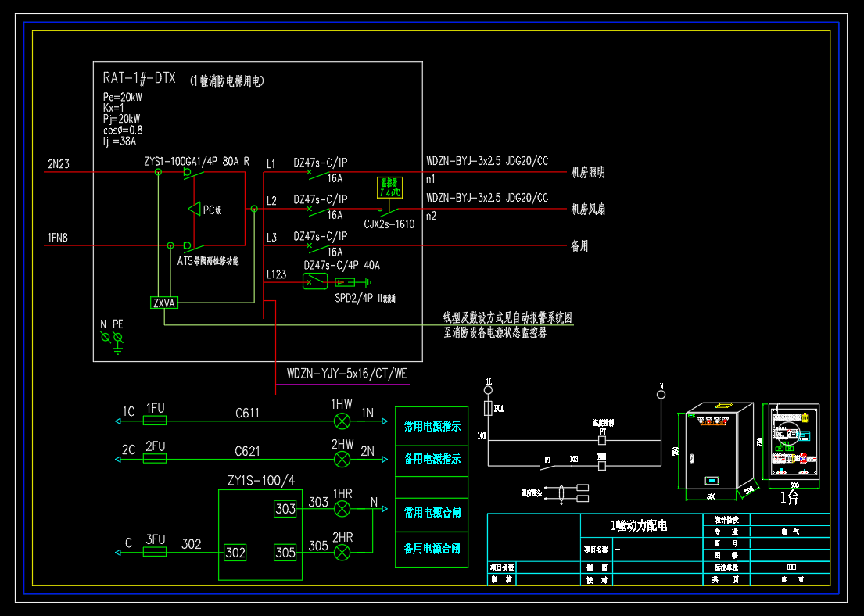Click the L3 circuit breaker switch symbol
The image size is (864, 616).
(x=318, y=247)
